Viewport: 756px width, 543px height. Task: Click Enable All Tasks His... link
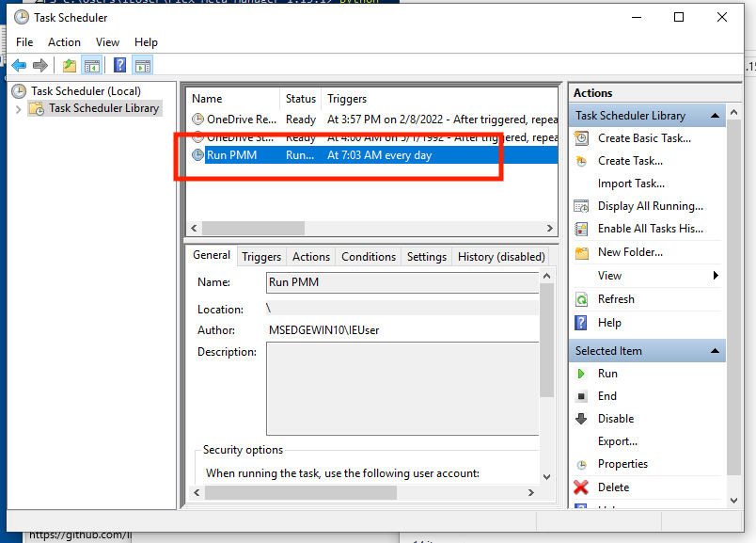click(x=651, y=229)
